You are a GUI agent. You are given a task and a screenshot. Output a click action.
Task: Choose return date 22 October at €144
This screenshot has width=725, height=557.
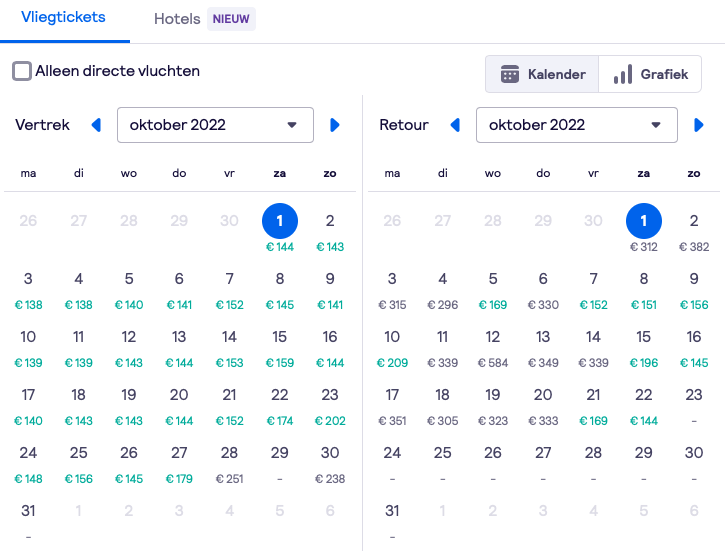pos(644,402)
